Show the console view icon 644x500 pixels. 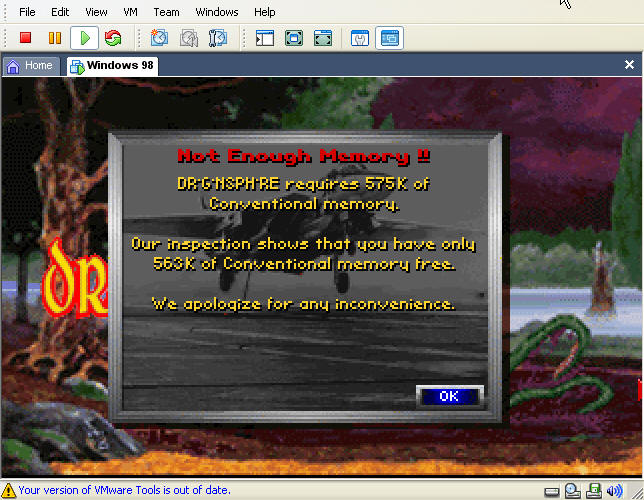click(x=389, y=38)
